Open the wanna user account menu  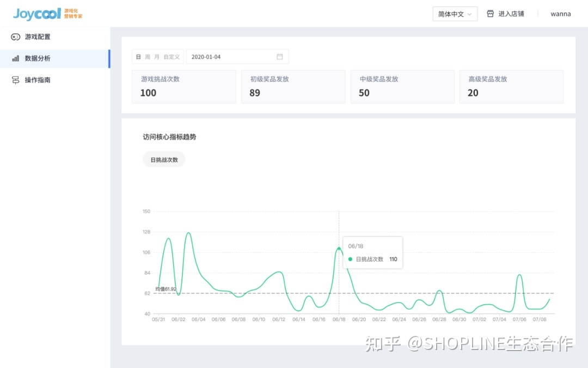560,14
